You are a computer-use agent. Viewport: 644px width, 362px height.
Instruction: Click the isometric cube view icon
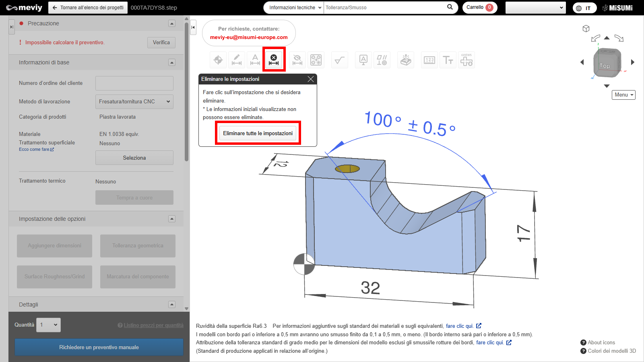coord(586,28)
